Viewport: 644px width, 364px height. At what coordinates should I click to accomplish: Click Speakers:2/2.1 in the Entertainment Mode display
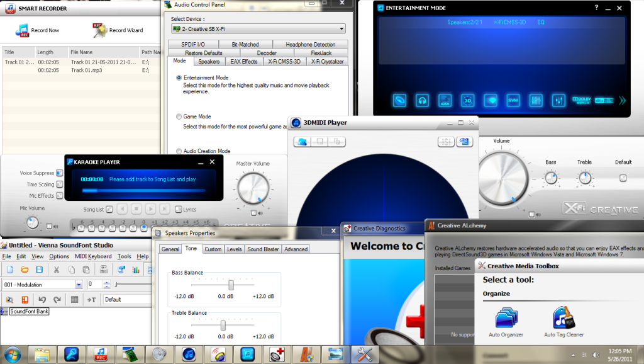[x=465, y=22]
